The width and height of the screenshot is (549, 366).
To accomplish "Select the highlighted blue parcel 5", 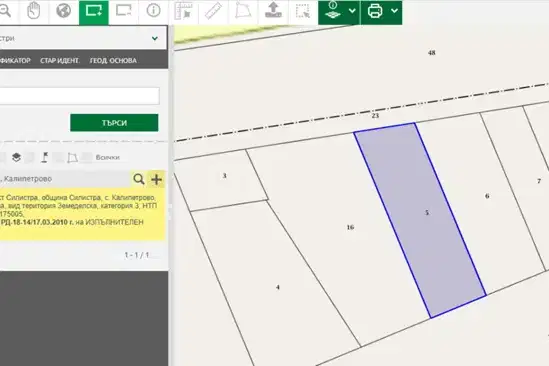I will pyautogui.click(x=420, y=221).
